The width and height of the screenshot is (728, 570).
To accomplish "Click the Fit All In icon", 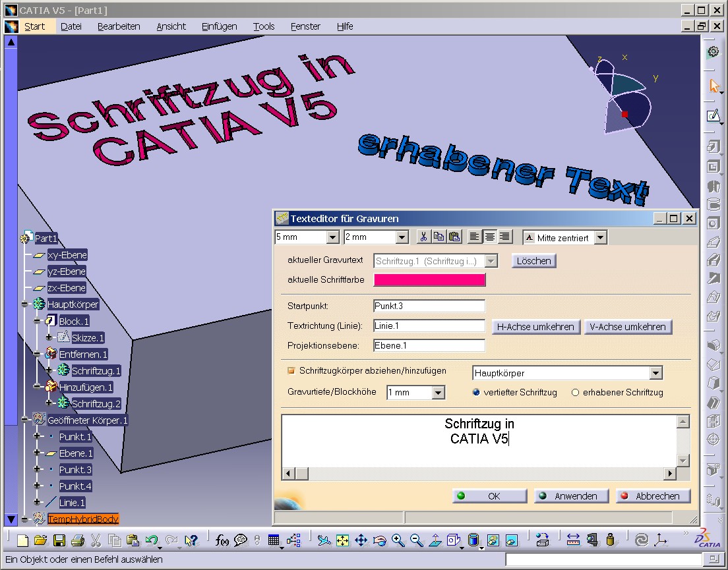I will click(342, 540).
